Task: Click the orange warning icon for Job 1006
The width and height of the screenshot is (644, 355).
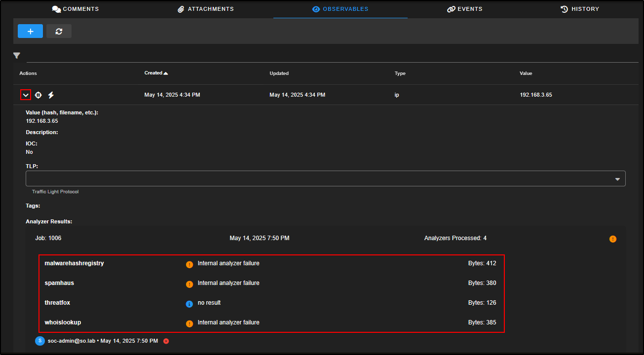Action: click(612, 239)
